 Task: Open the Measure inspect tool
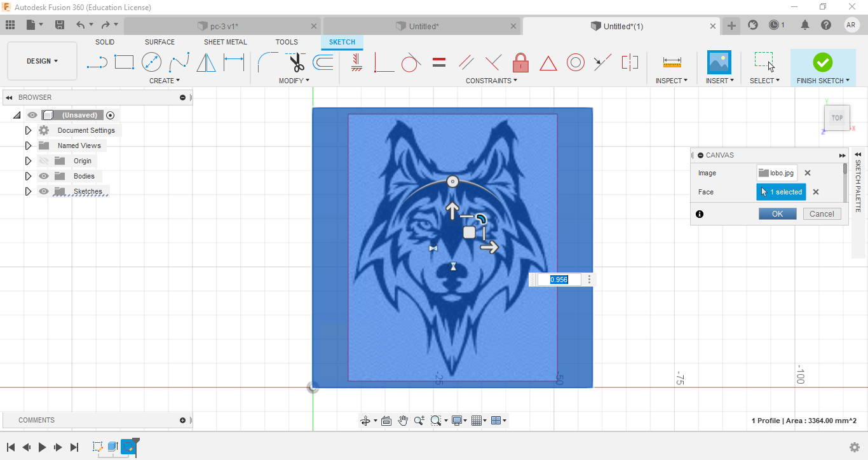pyautogui.click(x=672, y=62)
